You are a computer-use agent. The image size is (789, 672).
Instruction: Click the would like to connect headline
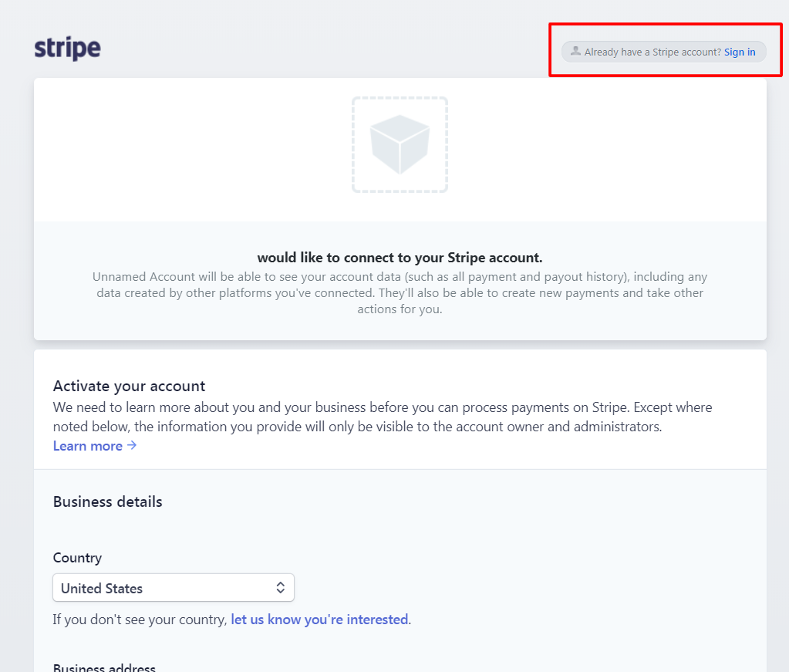[x=400, y=258]
